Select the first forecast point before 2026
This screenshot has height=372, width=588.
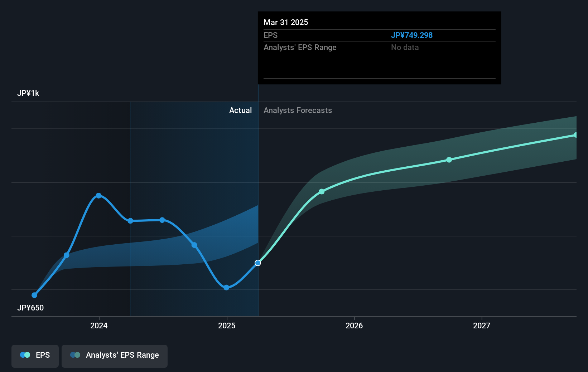click(322, 192)
